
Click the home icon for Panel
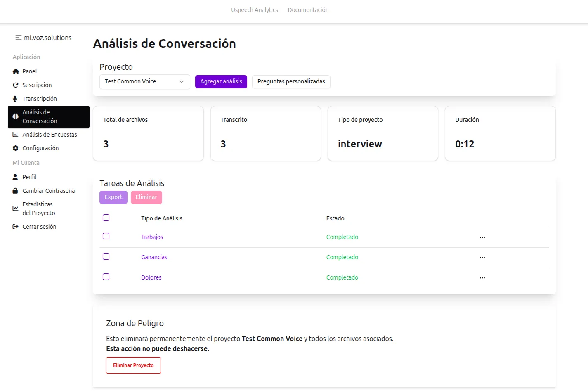click(x=16, y=71)
